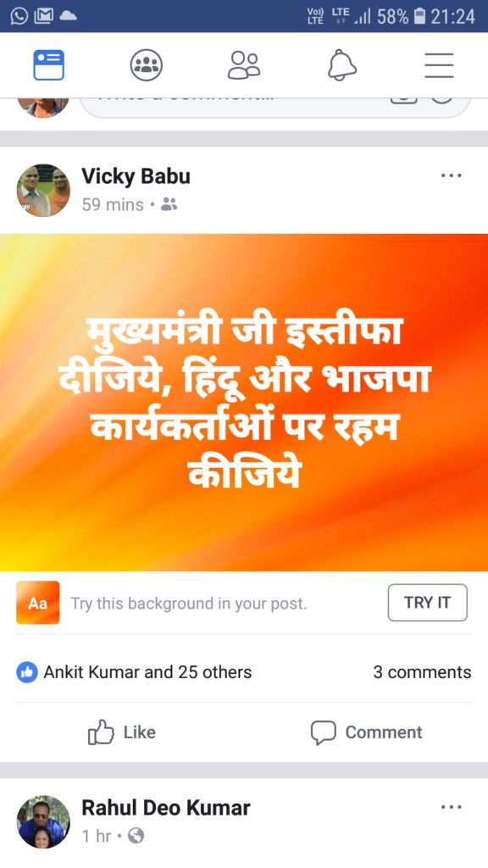
Task: Tap the blue like reaction icon
Action: coord(27,672)
